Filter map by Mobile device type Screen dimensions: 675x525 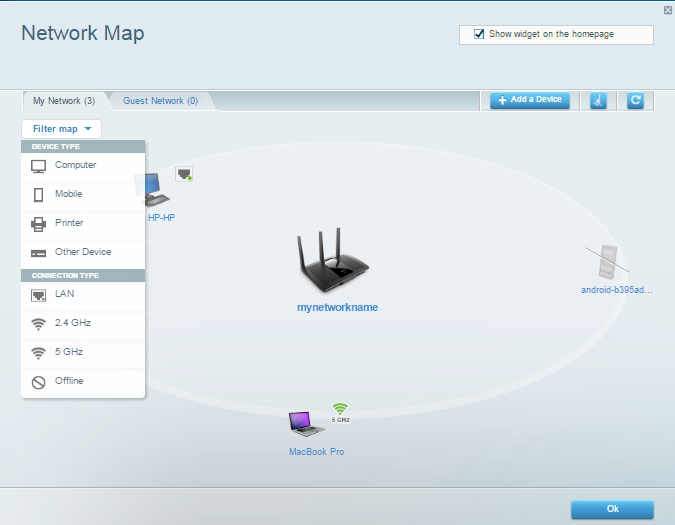[x=83, y=195]
